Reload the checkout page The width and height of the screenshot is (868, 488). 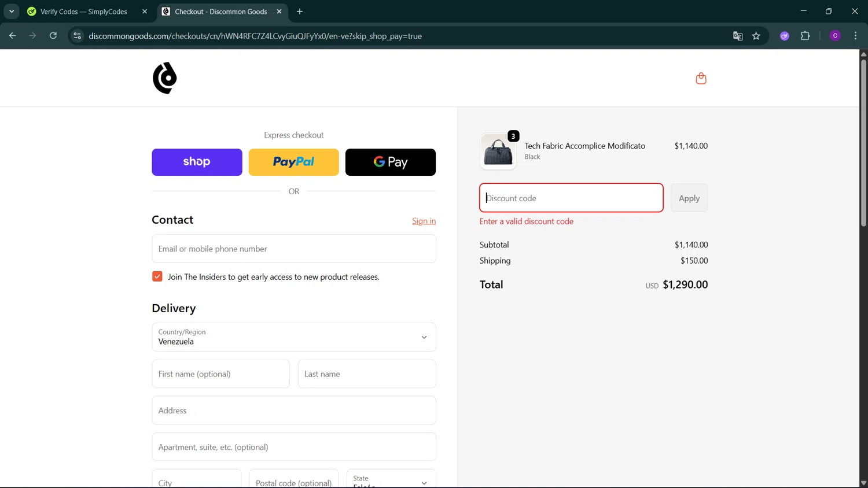53,36
